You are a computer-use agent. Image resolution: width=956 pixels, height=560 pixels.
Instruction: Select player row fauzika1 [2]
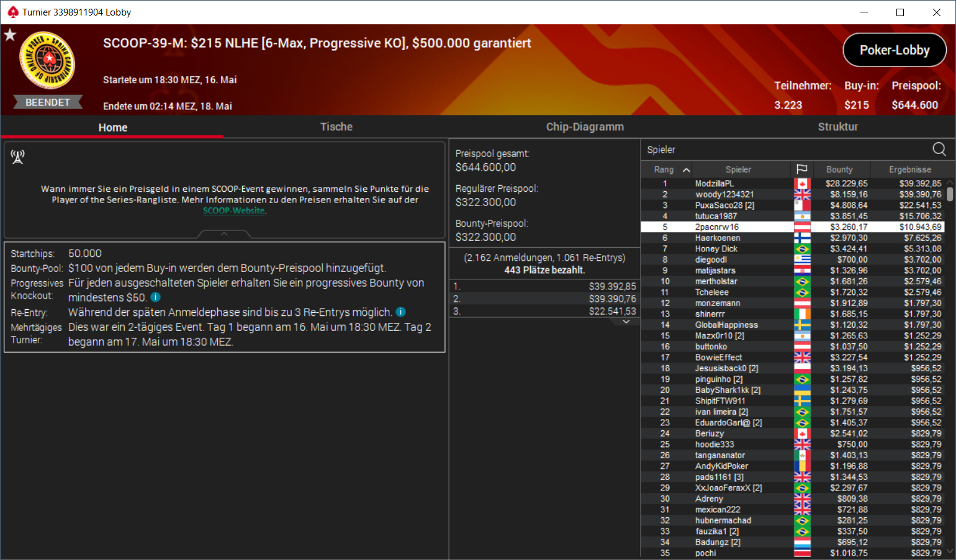pos(793,531)
